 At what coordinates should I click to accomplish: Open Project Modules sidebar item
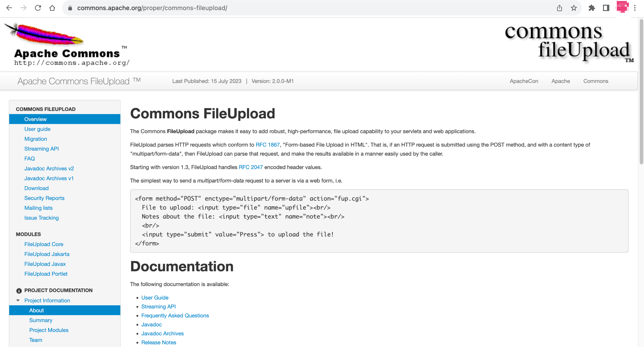pyautogui.click(x=49, y=330)
